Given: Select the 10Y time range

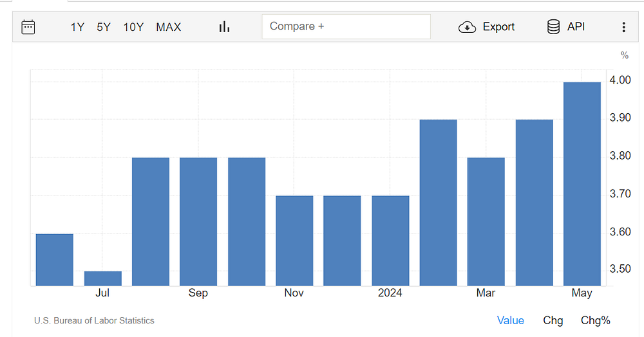Looking at the screenshot, I should pos(133,27).
